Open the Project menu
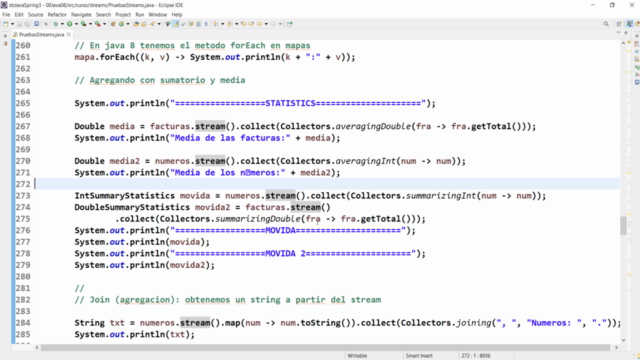The image size is (640, 360). (123, 15)
